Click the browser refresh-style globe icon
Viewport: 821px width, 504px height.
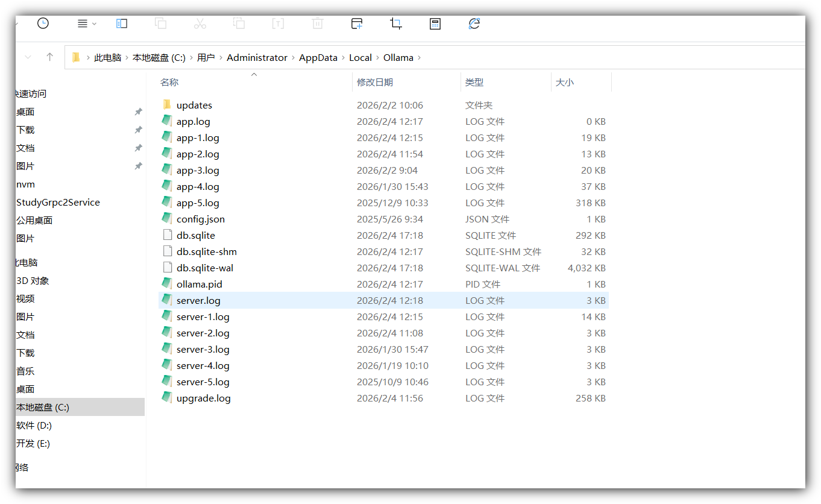point(474,24)
